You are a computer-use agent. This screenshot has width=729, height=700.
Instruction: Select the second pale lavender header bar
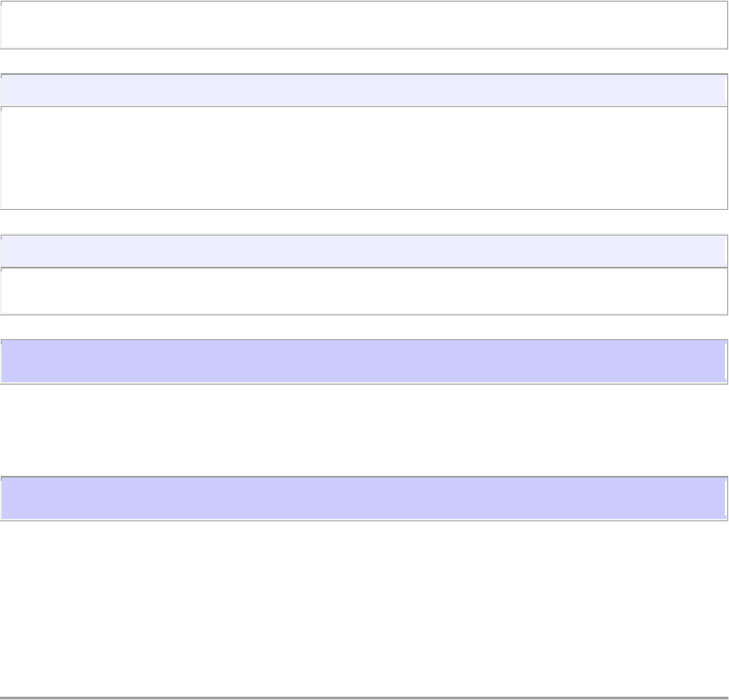[363, 251]
